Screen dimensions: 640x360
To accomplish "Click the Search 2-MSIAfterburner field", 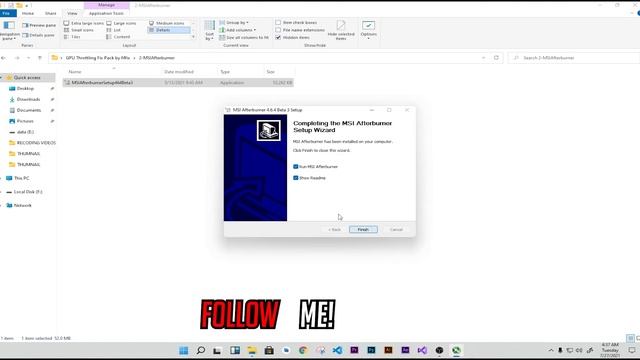I will click(573, 58).
